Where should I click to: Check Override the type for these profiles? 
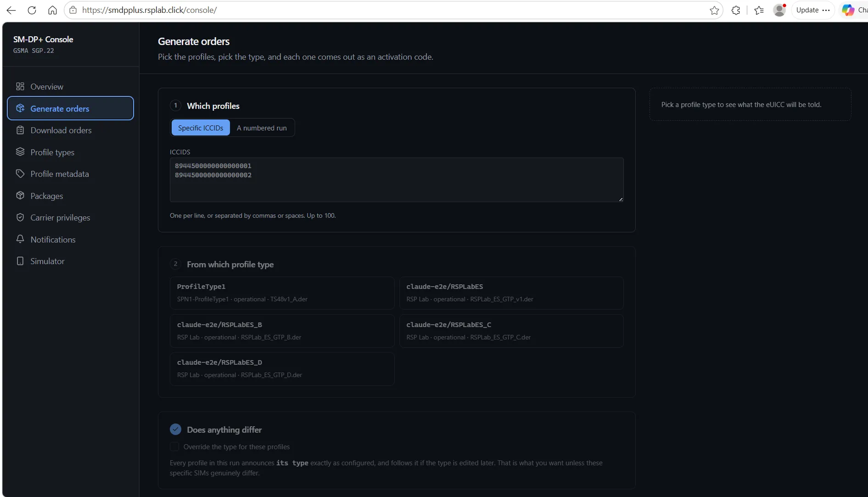point(174,446)
